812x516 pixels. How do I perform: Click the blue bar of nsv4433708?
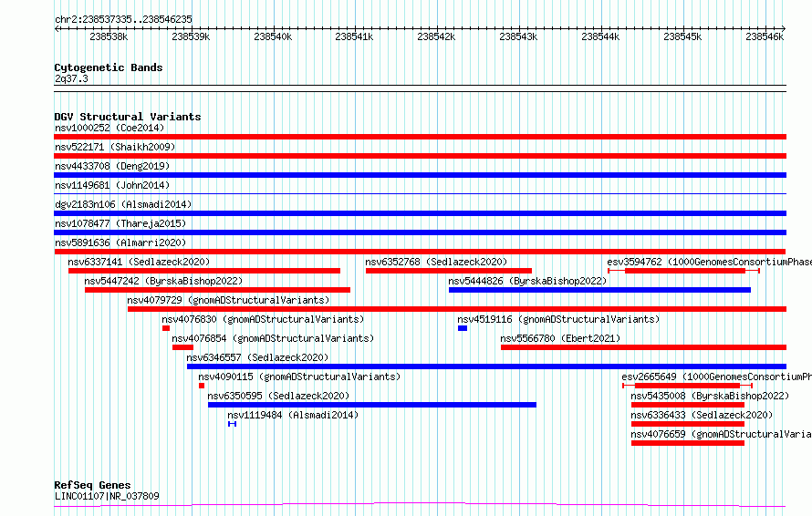[420, 175]
